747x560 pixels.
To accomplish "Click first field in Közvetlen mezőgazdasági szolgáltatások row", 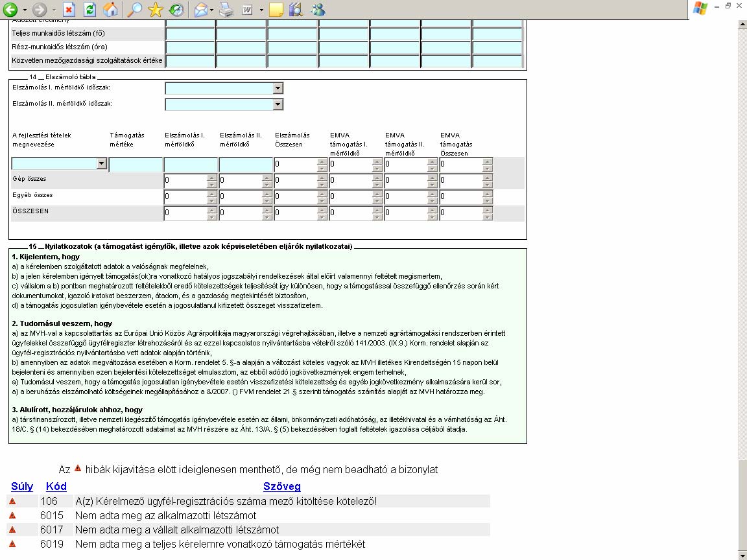I will tap(190, 61).
